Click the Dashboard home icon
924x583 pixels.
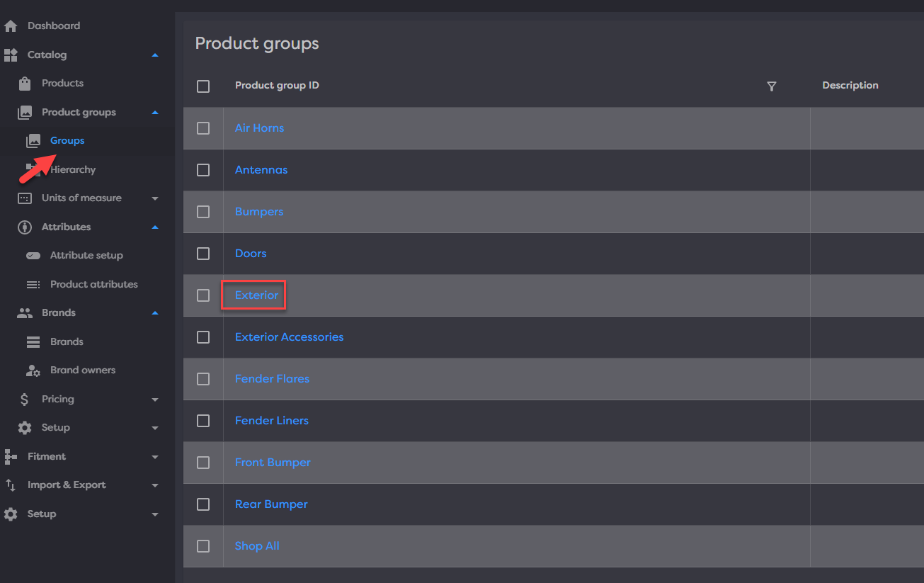tap(11, 26)
